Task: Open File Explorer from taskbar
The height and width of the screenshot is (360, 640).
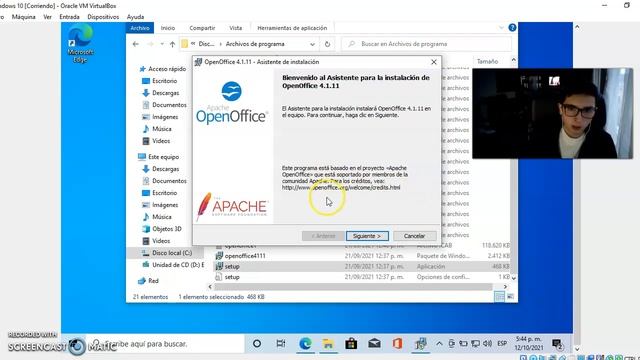Action: 328,344
